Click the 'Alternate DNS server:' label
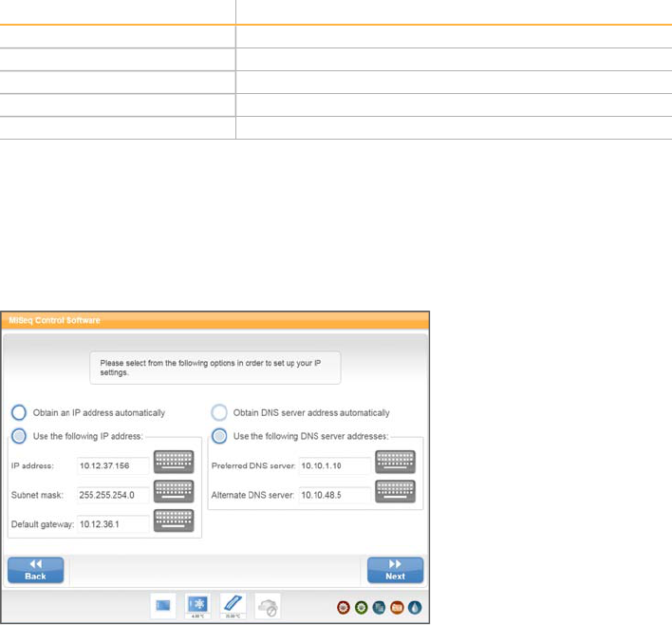672x625 pixels. [252, 495]
